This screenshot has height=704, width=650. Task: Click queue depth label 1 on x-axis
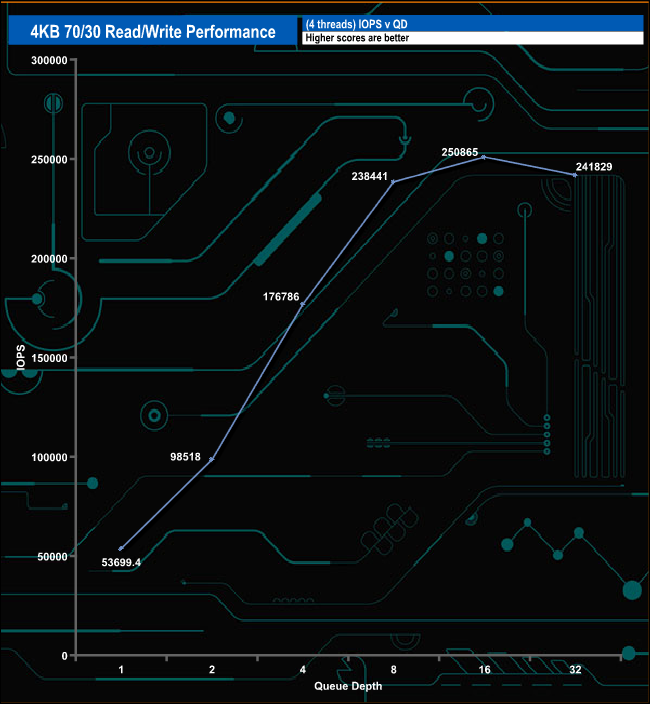click(x=121, y=670)
